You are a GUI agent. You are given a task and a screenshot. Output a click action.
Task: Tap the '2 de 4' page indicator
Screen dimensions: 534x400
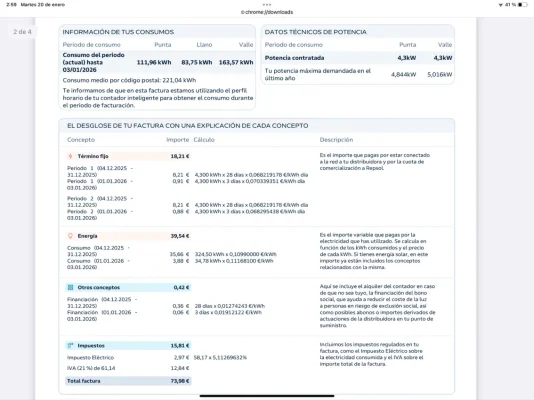22,32
